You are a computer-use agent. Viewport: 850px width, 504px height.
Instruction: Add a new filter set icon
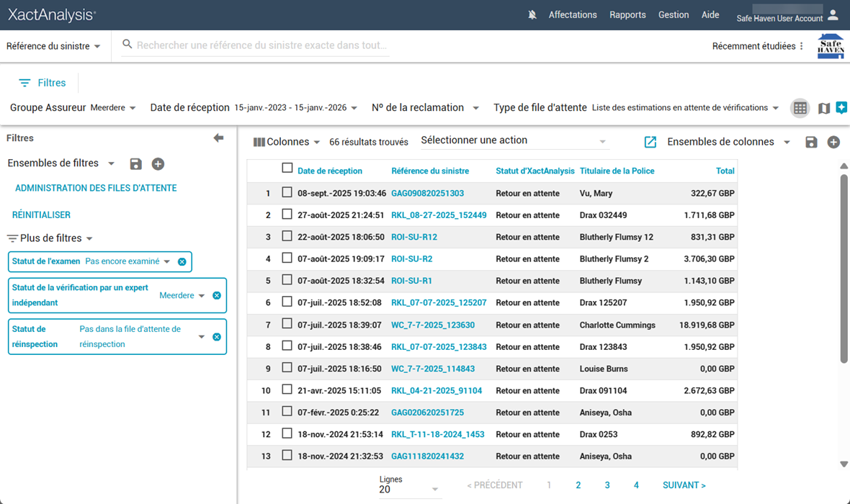(158, 164)
